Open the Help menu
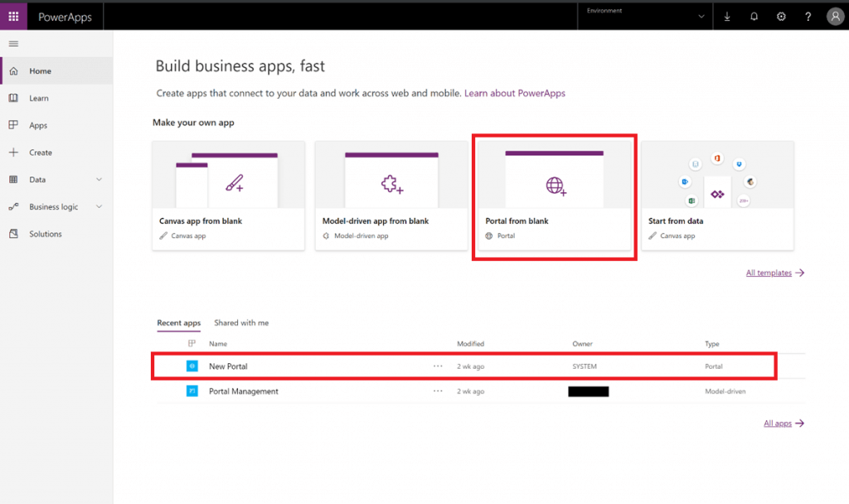Image resolution: width=849 pixels, height=504 pixels. click(808, 16)
